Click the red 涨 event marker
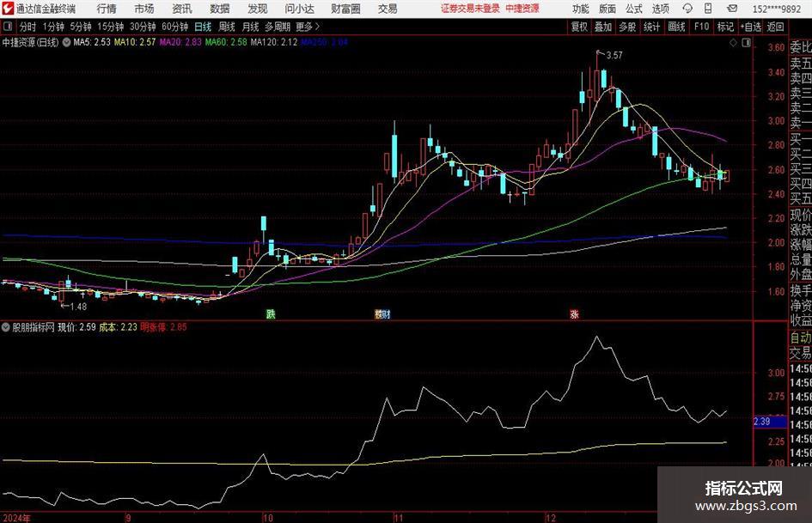Screen dimensions: 812x523 coord(574,313)
